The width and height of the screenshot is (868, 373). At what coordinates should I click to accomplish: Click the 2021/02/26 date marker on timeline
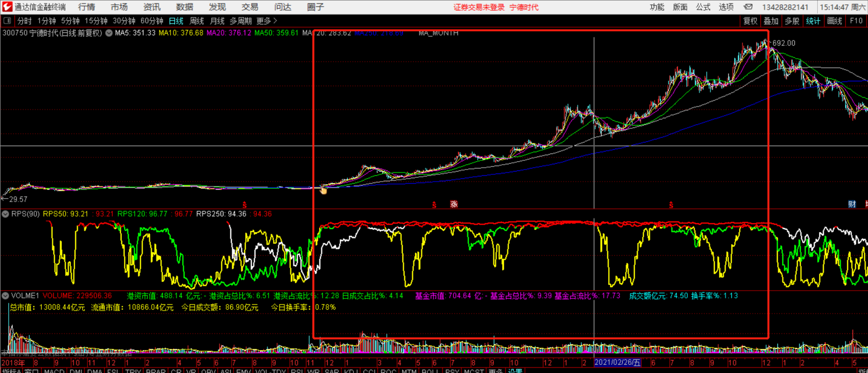pyautogui.click(x=617, y=363)
